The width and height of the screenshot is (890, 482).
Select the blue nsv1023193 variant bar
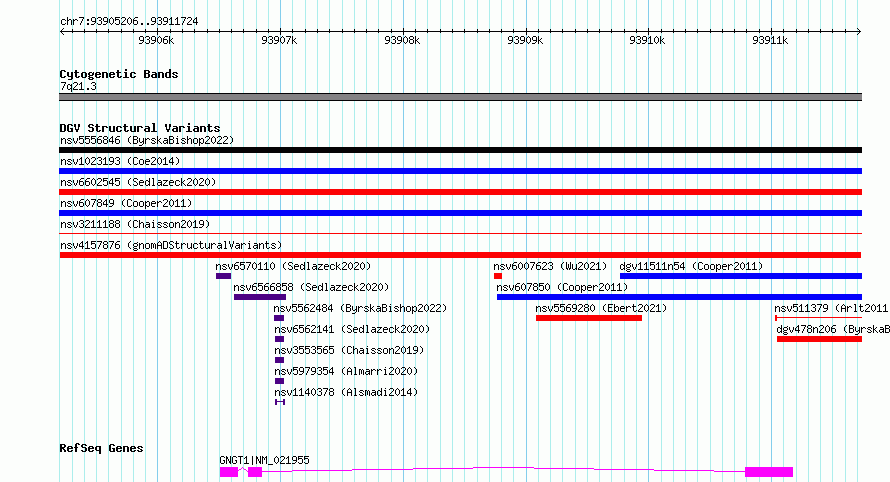tap(460, 171)
